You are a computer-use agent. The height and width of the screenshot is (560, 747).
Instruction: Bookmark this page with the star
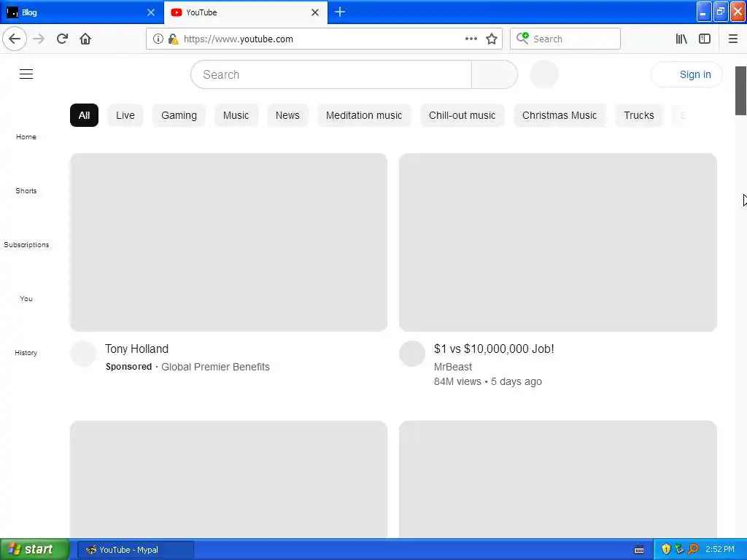(492, 39)
